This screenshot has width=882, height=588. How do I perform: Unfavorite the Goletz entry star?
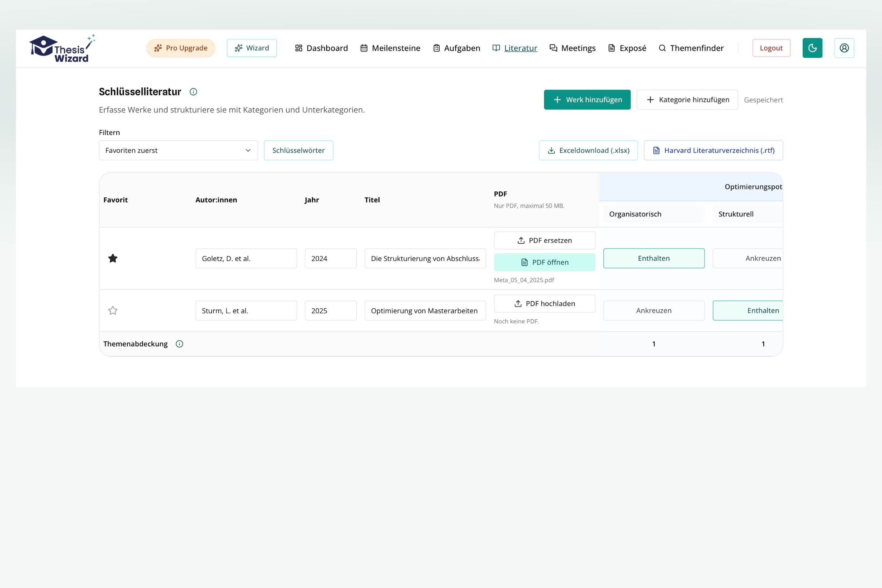tap(113, 258)
